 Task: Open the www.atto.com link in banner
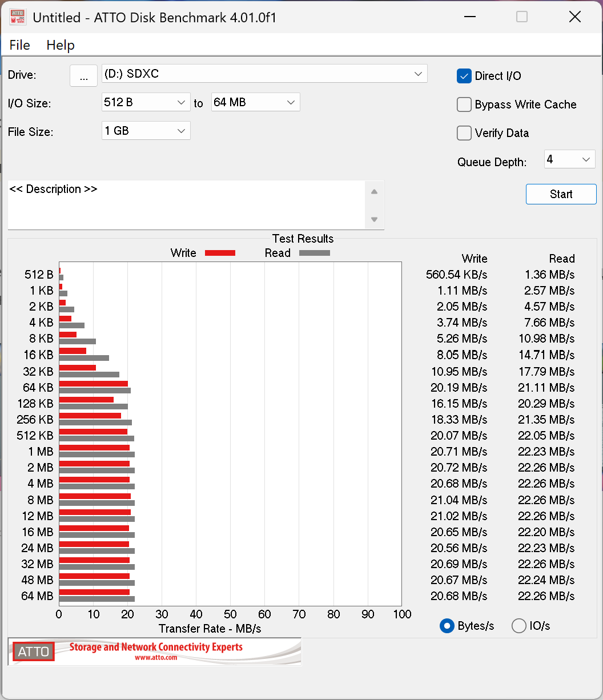(156, 658)
